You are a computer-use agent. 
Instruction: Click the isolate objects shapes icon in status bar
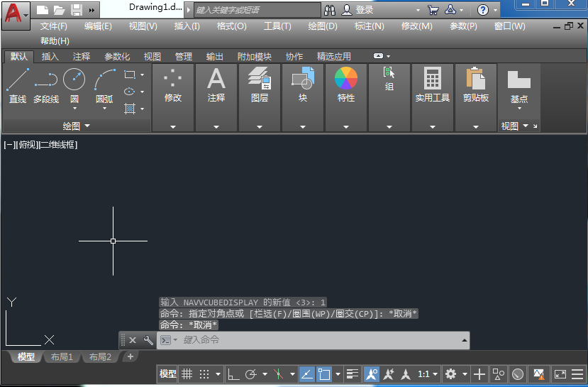coord(499,374)
